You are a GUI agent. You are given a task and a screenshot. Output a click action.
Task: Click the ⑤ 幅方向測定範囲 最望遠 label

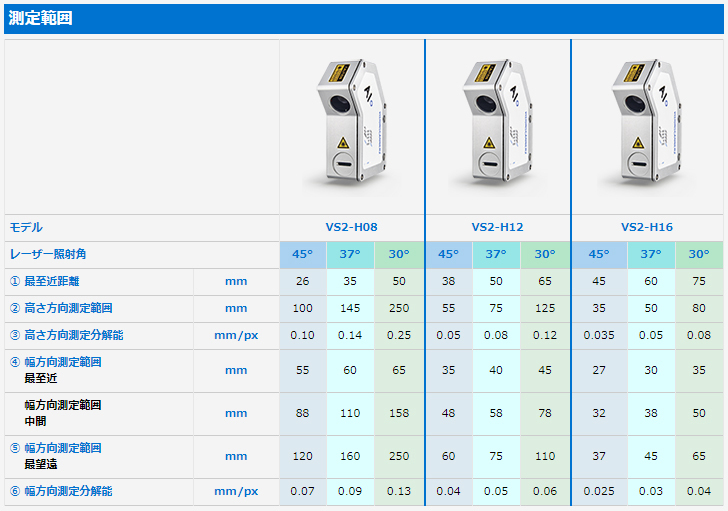[56, 456]
